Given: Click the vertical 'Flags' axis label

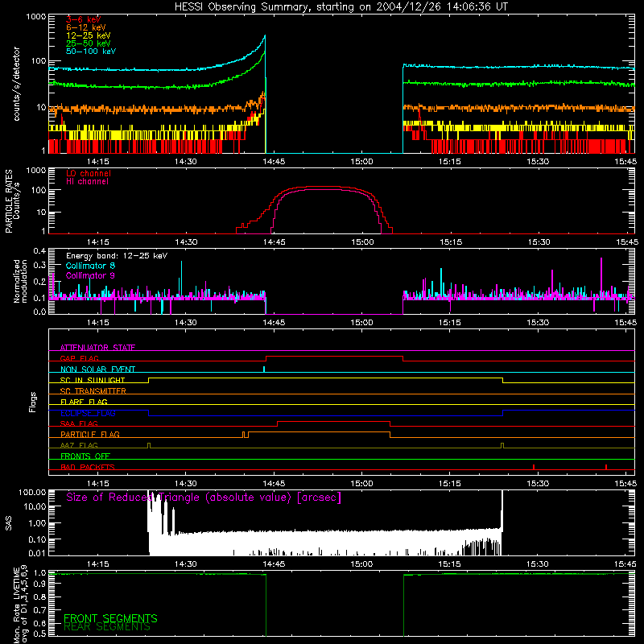Looking at the screenshot, I should (33, 402).
